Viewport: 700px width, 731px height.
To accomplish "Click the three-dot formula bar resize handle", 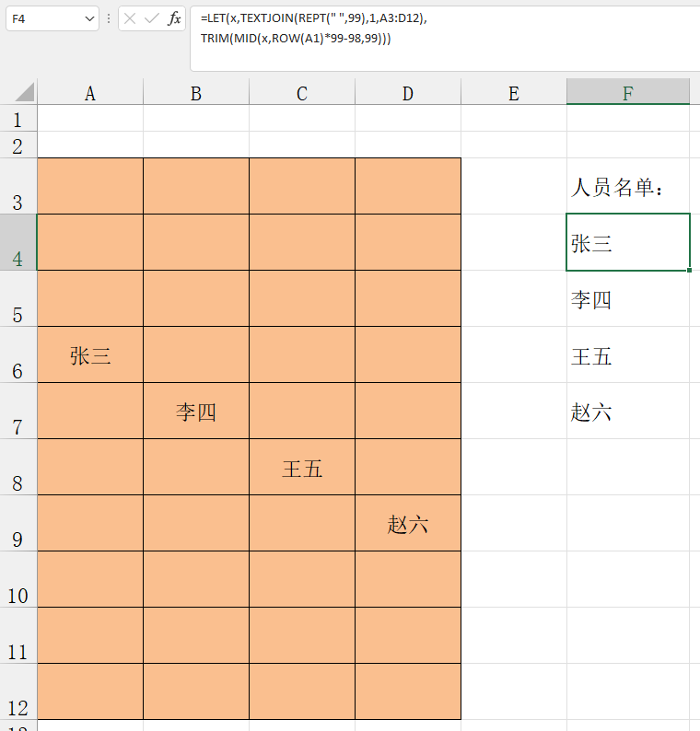I will pos(109,18).
